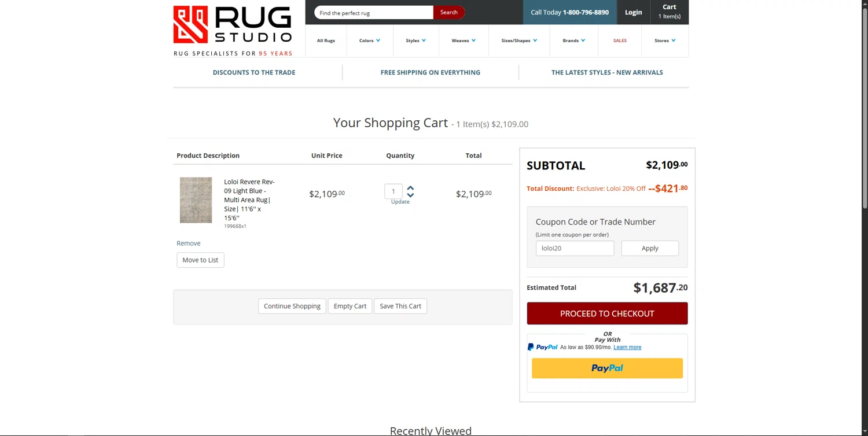
Task: Click Proceed to Checkout
Action: [x=607, y=313]
